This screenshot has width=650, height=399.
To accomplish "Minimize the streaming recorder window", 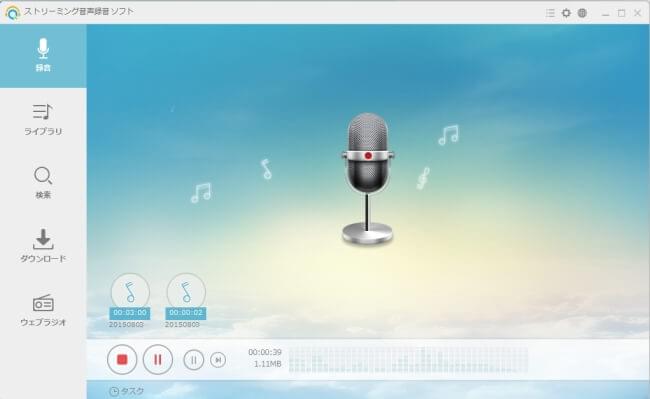I will click(606, 13).
